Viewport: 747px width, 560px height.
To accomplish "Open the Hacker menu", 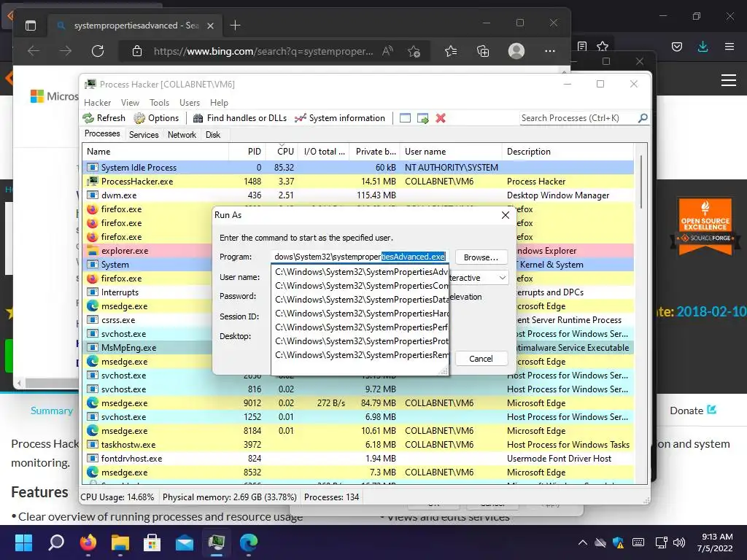I will point(97,103).
